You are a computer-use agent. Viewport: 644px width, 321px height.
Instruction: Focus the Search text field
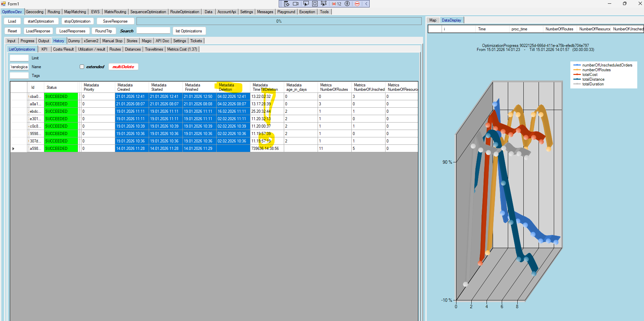pyautogui.click(x=153, y=31)
